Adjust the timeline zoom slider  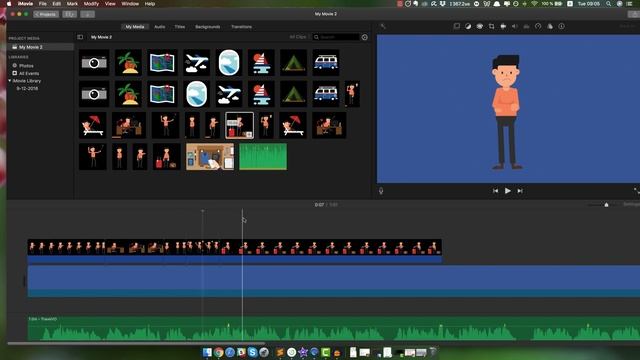click(x=606, y=204)
